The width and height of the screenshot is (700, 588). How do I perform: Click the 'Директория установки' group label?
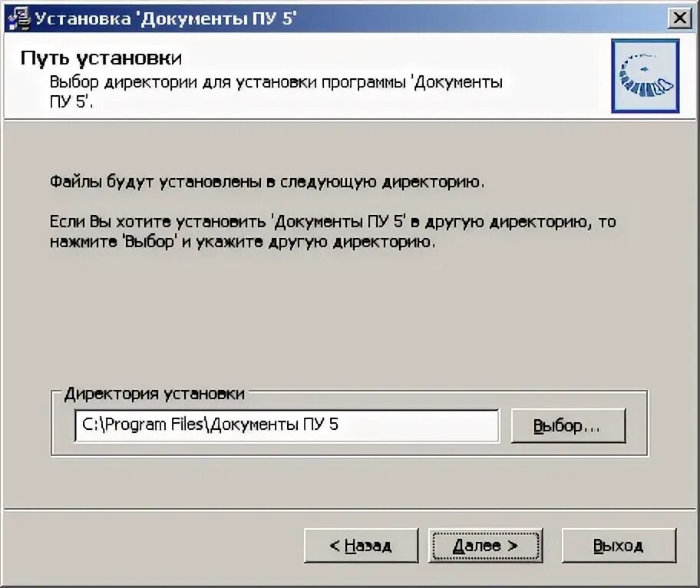point(154,394)
